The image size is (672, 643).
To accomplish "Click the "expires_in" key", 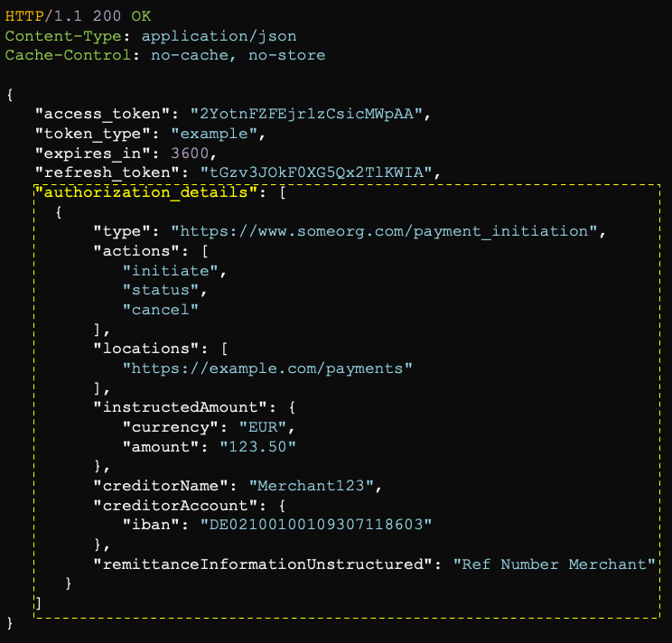I will (x=92, y=154).
